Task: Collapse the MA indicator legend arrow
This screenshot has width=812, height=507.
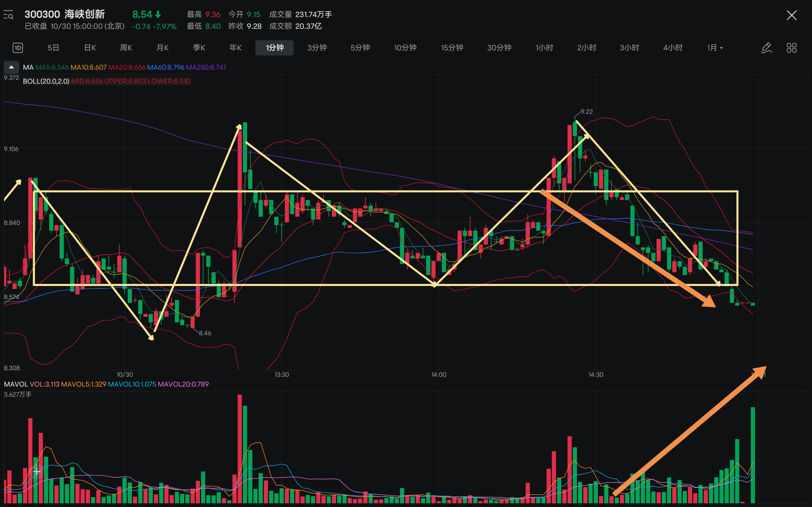Action: pos(11,67)
